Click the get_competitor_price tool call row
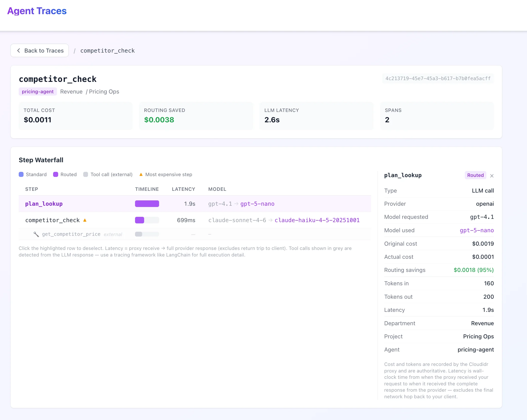The image size is (527, 420). point(195,234)
